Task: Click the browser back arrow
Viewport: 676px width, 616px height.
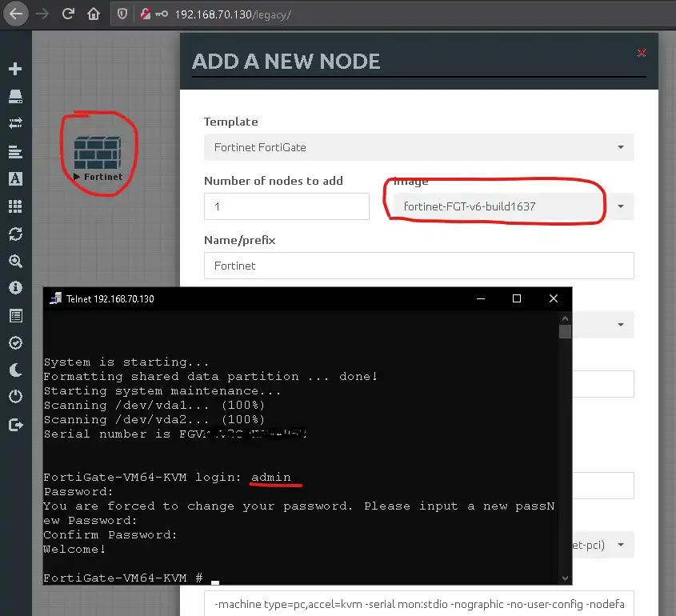Action: pos(16,14)
